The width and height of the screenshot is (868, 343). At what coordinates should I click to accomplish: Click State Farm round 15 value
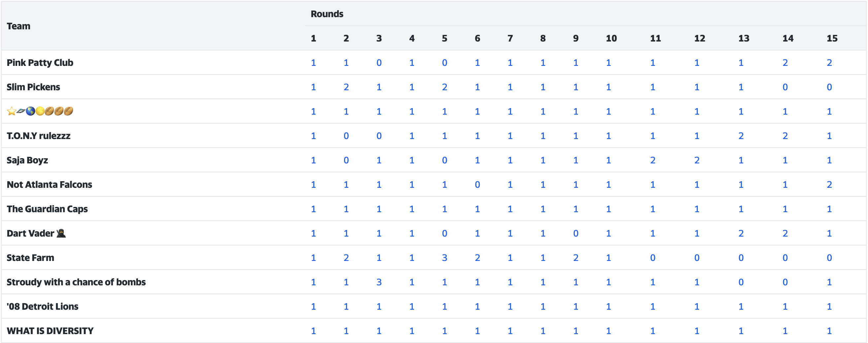click(829, 258)
